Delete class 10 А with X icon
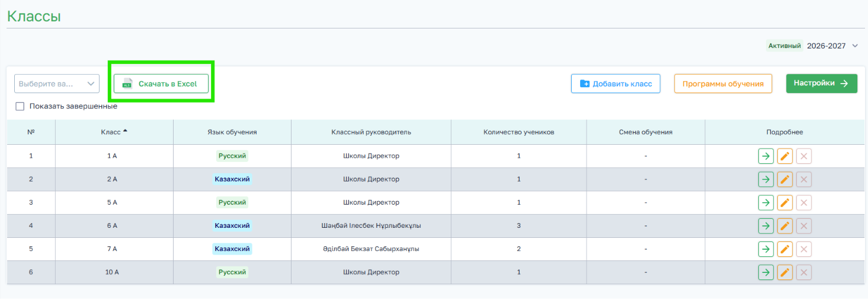 [x=804, y=272]
